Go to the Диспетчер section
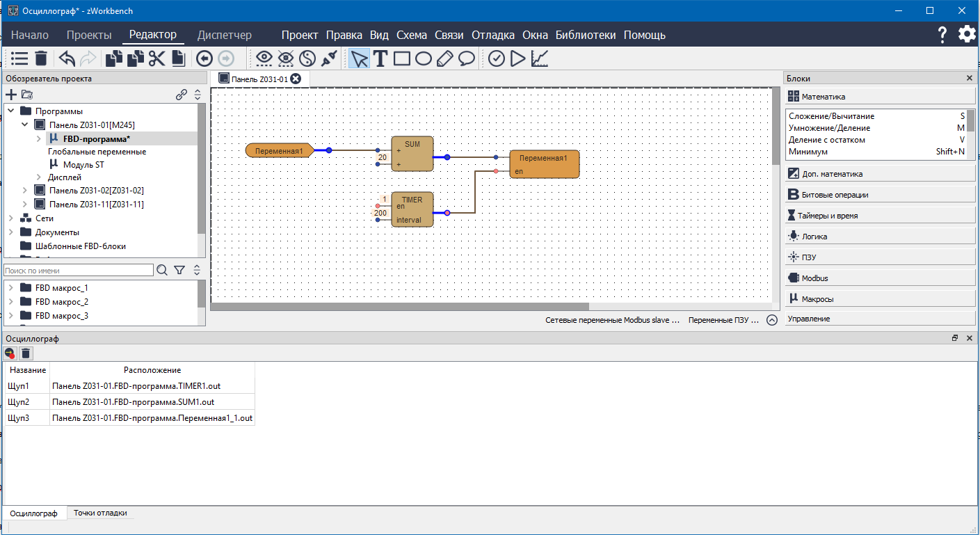The image size is (980, 535). coord(224,35)
